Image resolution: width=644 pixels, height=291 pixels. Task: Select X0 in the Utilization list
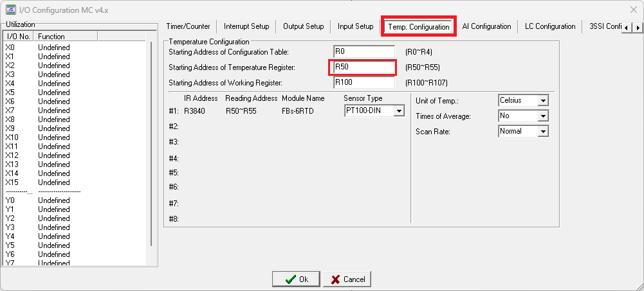click(x=10, y=48)
